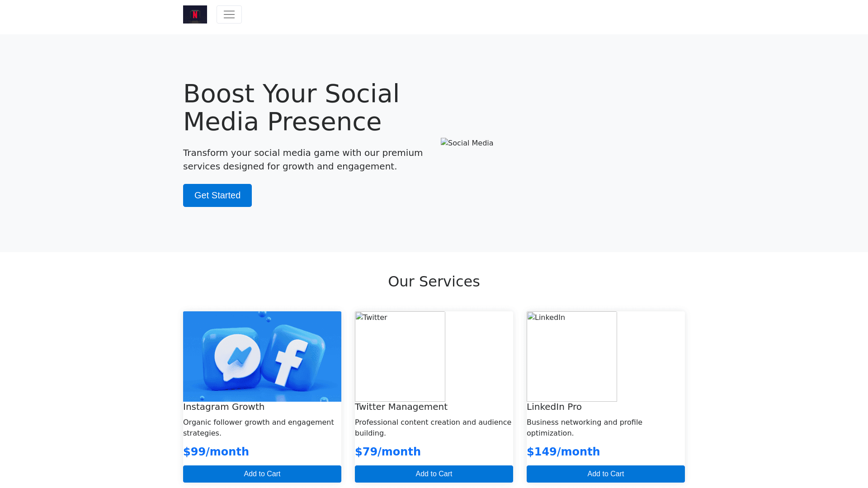The height and width of the screenshot is (488, 868).
Task: Expand the hamburger navigation menu
Action: 229,14
